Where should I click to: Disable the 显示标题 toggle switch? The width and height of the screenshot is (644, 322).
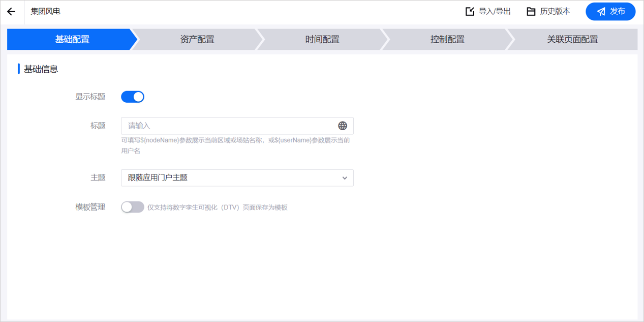tap(133, 97)
